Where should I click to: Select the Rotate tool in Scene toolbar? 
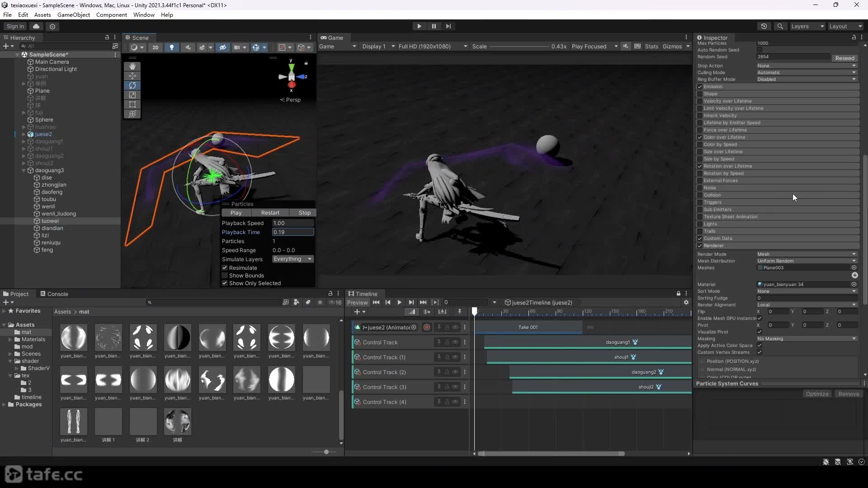coord(132,85)
